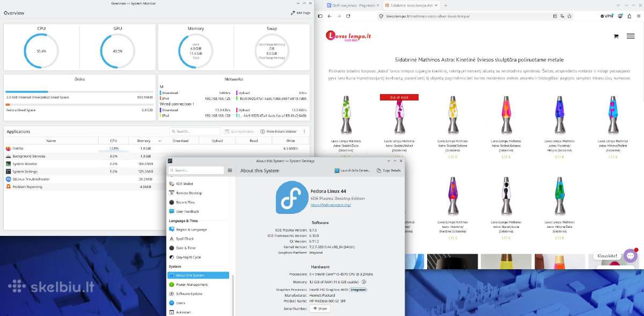Open the shopping cart icon
644x316 pixels.
click(616, 36)
